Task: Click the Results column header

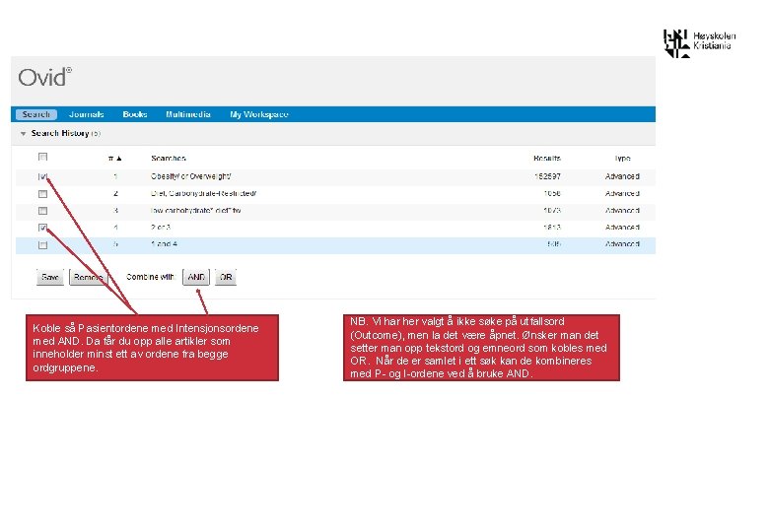Action: [x=547, y=159]
